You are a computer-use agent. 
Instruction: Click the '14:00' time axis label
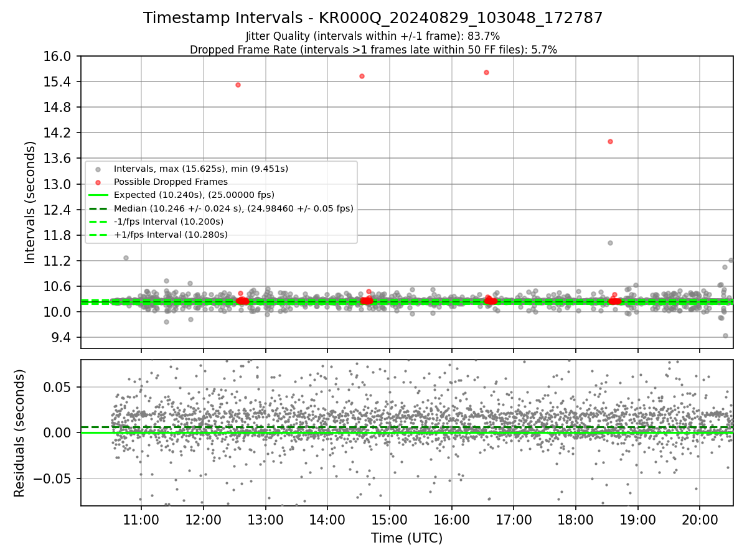point(327,519)
